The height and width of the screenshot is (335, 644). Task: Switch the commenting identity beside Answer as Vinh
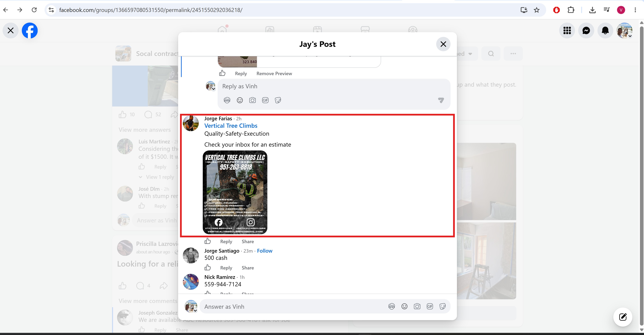pyautogui.click(x=191, y=307)
